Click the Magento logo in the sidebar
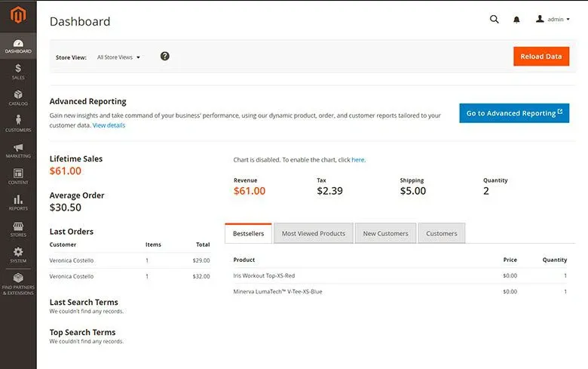This screenshot has width=588, height=369. click(18, 15)
